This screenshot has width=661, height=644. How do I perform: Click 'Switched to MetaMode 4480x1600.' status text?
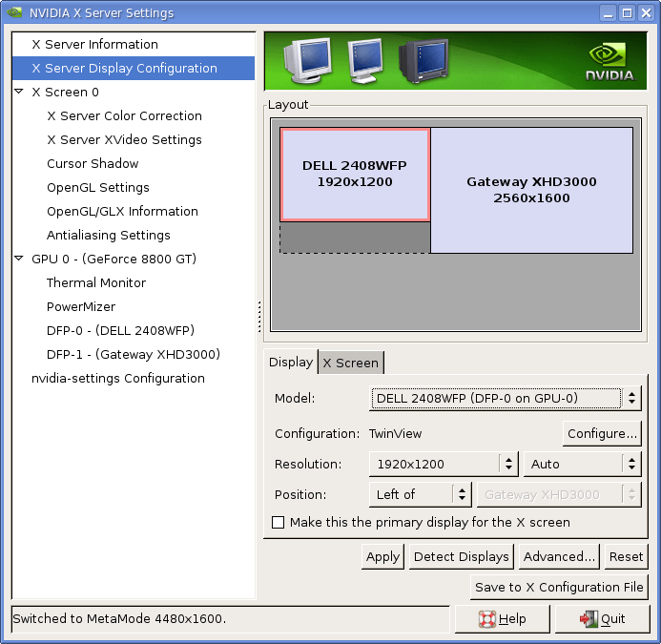[x=119, y=618]
